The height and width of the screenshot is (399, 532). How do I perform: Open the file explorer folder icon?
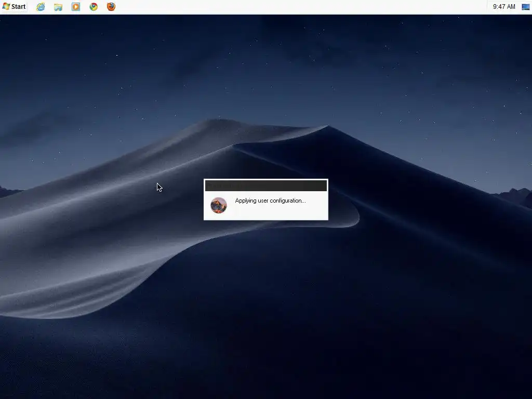pos(58,7)
